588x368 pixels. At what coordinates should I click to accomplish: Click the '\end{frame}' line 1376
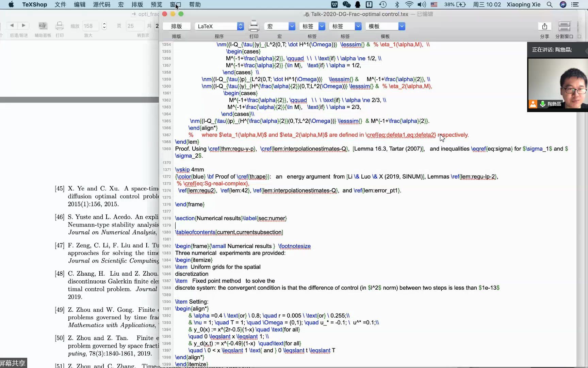pyautogui.click(x=190, y=204)
